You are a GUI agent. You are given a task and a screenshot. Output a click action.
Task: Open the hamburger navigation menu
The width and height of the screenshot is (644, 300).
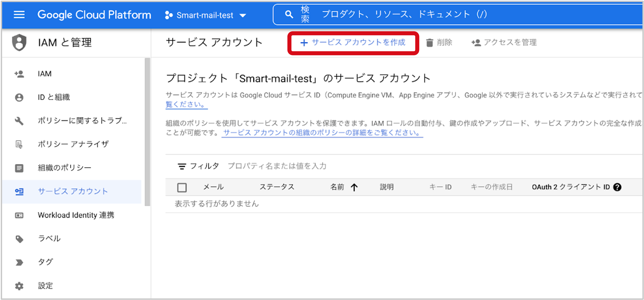19,15
